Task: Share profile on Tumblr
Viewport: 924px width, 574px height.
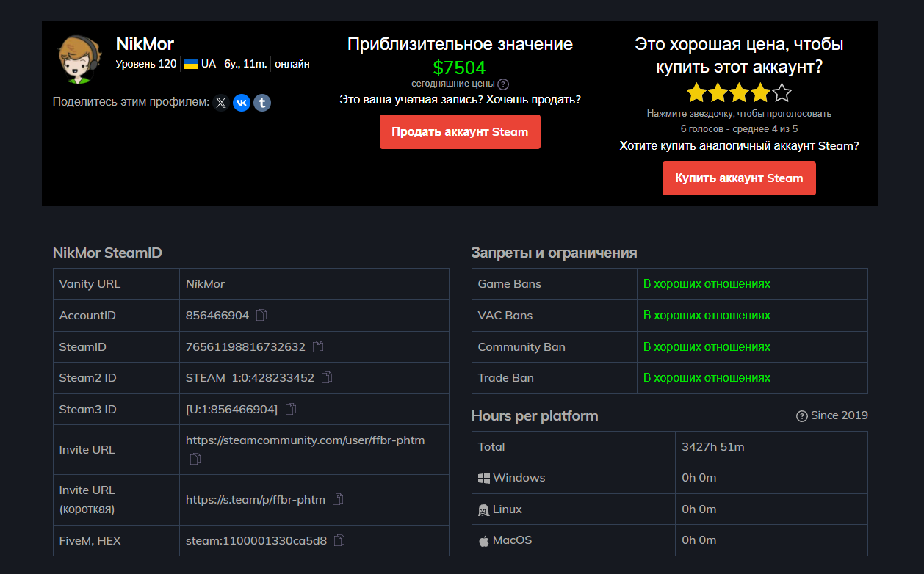Action: click(x=262, y=103)
